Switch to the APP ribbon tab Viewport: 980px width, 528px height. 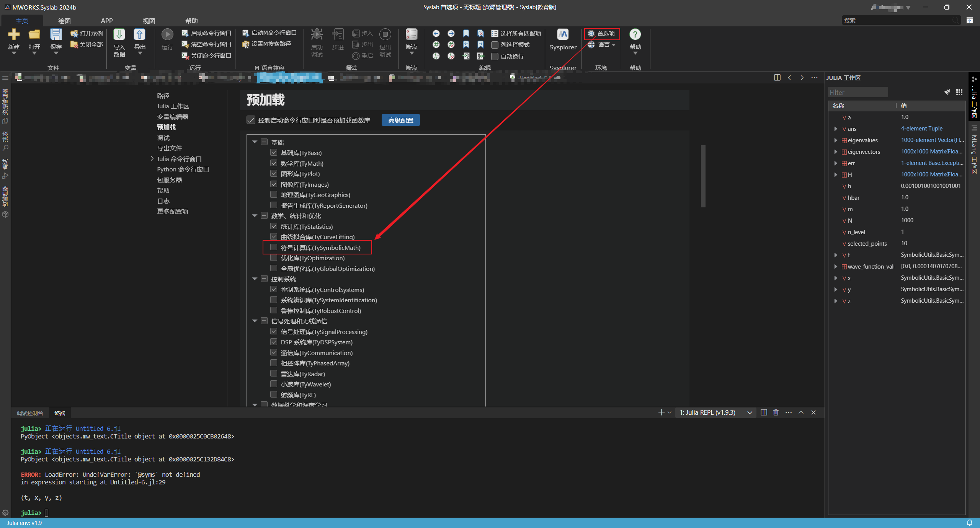(x=107, y=21)
